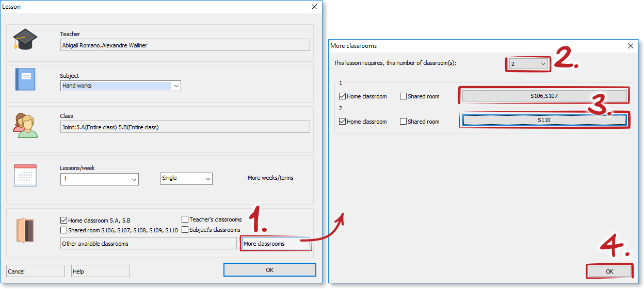644x289 pixels.
Task: Click the blue subject book icon
Action: tap(25, 79)
